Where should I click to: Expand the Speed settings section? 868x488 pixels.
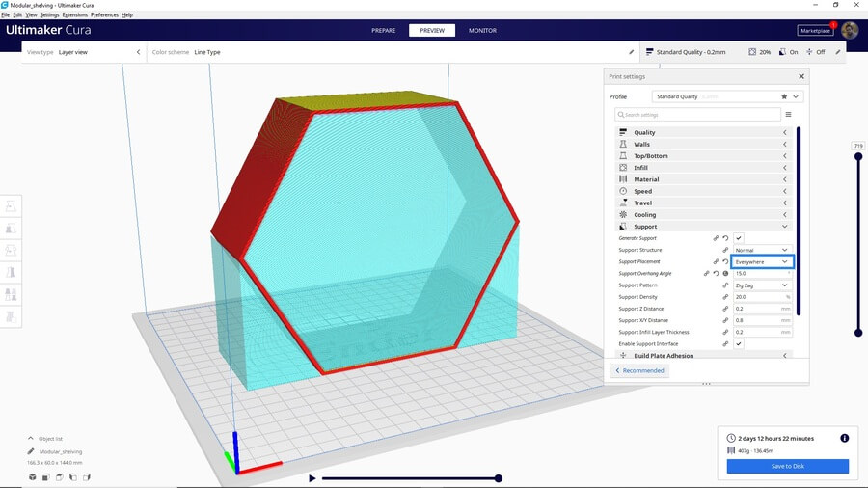coord(703,191)
